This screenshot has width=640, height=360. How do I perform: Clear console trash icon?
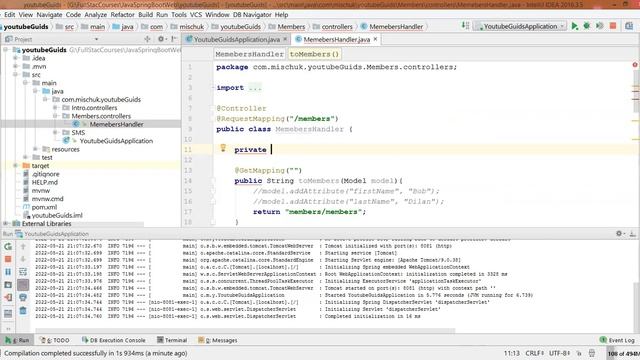[23, 311]
